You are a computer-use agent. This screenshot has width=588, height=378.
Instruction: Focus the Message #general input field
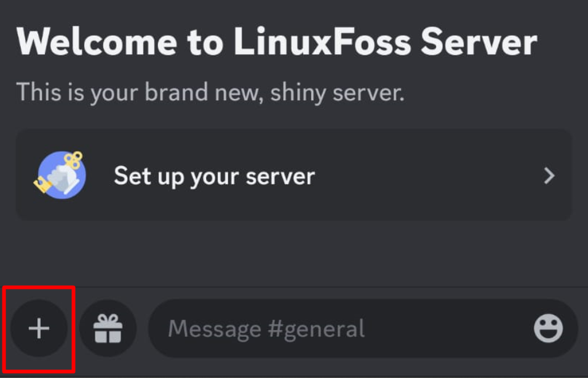[363, 328]
